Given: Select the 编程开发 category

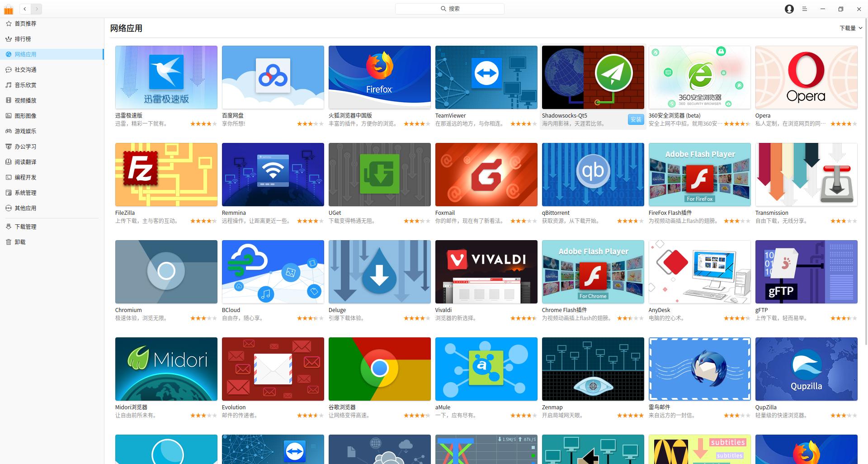Looking at the screenshot, I should (x=26, y=177).
